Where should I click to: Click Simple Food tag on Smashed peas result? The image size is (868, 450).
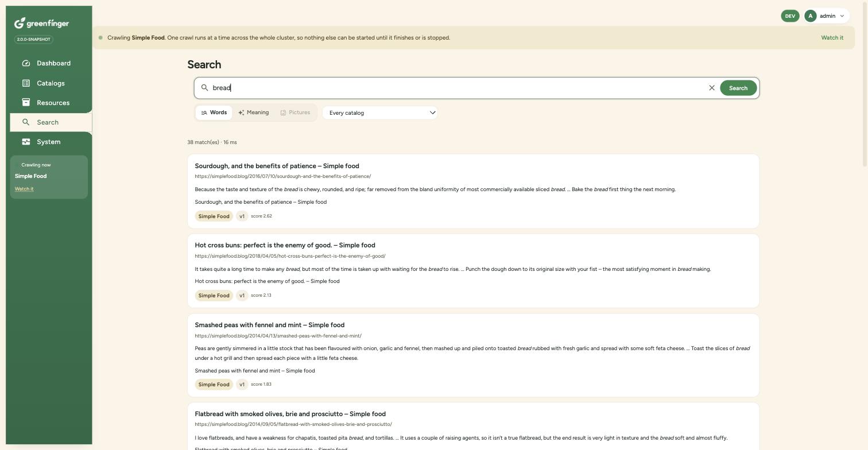[214, 385]
